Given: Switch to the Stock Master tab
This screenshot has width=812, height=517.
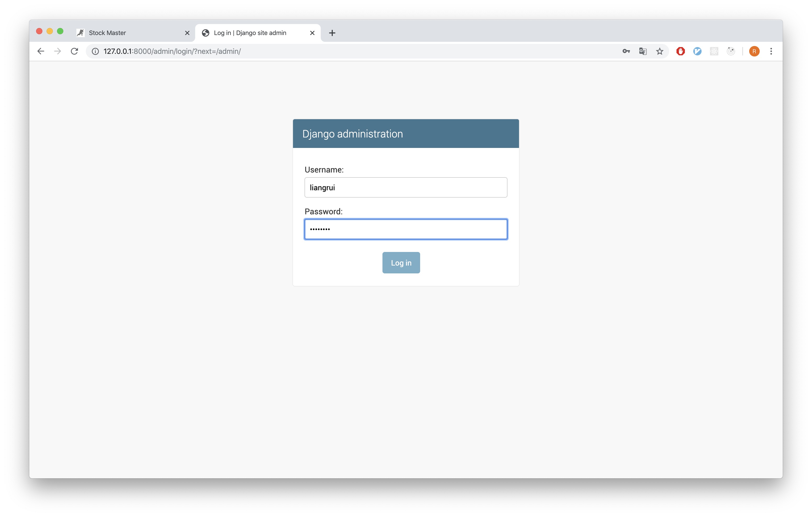Looking at the screenshot, I should [x=133, y=33].
